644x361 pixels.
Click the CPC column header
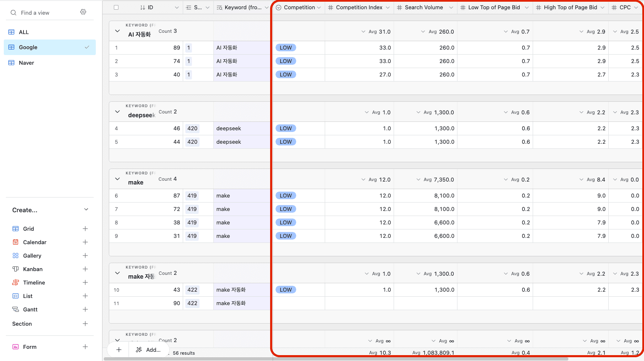[626, 8]
